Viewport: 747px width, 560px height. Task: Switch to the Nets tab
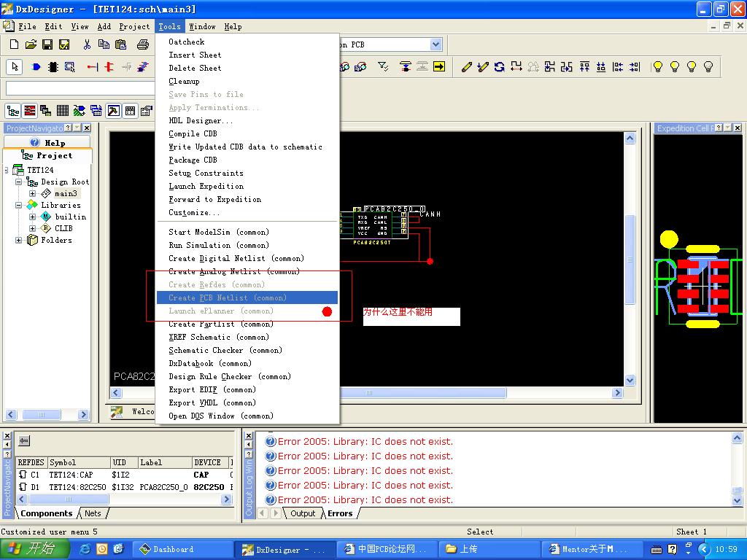pos(93,513)
